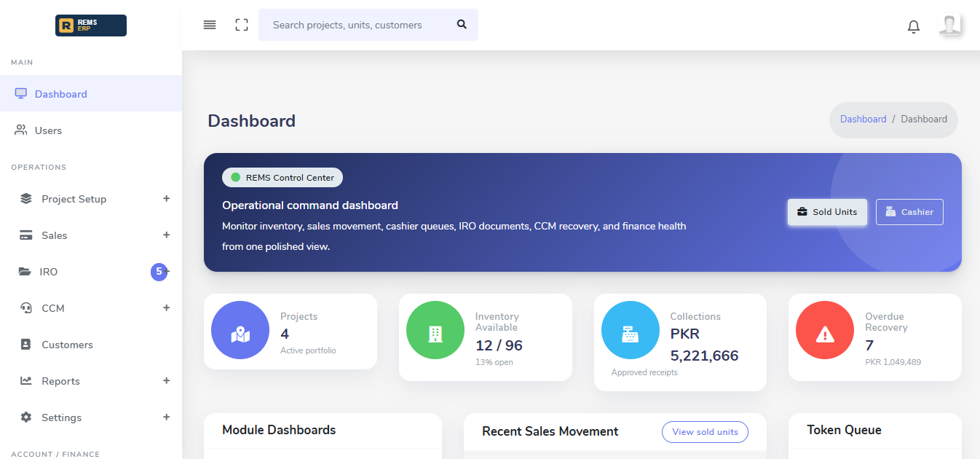The height and width of the screenshot is (459, 980).
Task: Click the Projects count 4
Action: [x=285, y=334]
